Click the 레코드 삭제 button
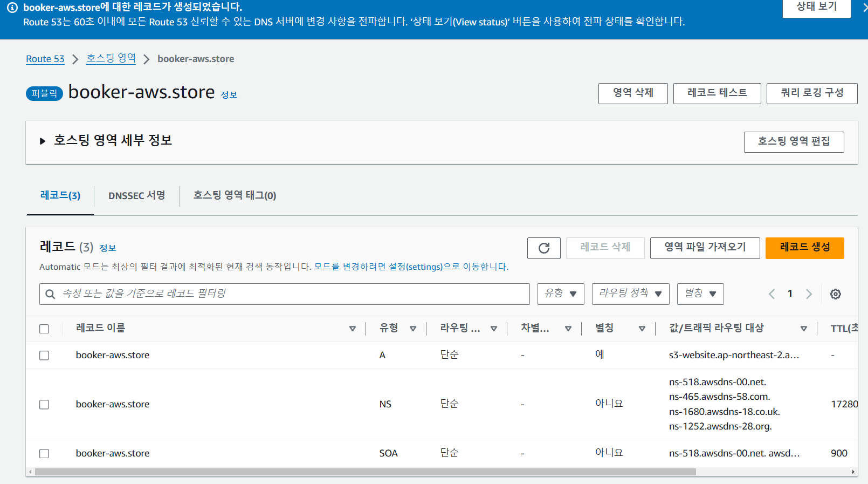 605,248
